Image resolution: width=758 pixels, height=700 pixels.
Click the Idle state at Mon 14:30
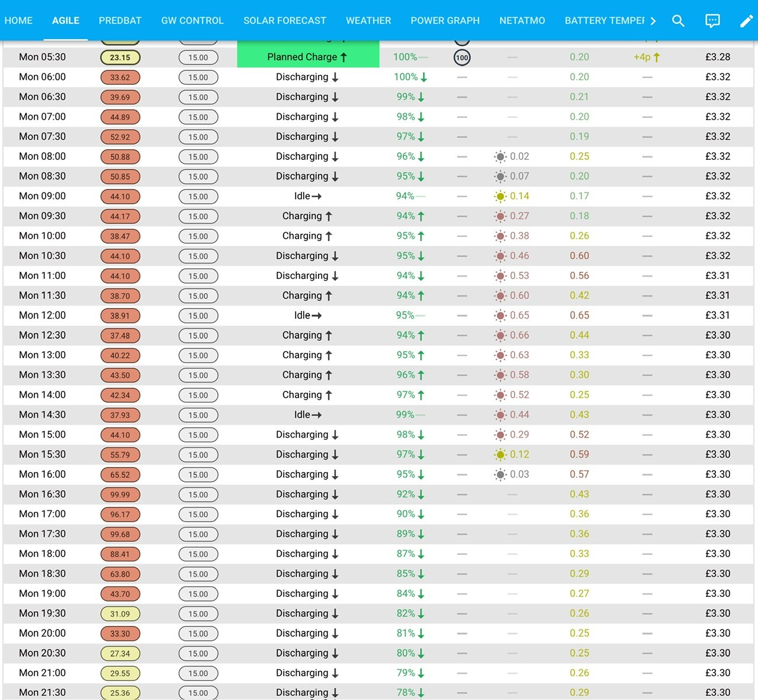[x=308, y=415]
